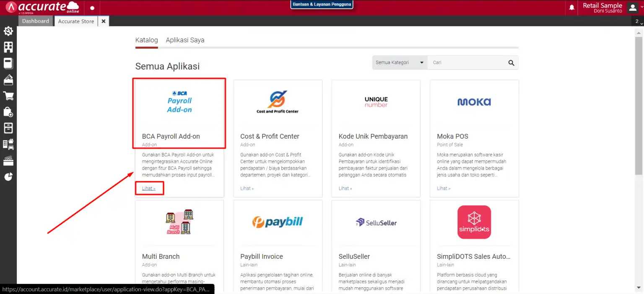Open the TAX module icon in the sidebar
Viewport: 644px width, 294px height.
(8, 160)
